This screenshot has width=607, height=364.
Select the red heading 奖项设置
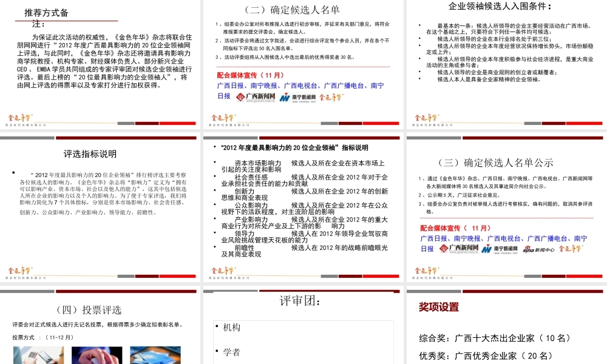[x=439, y=307]
